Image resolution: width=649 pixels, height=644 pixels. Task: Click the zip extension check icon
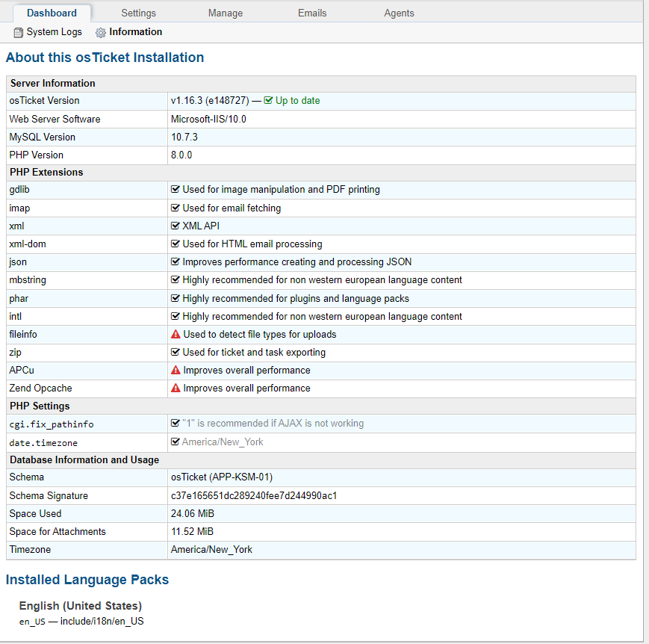point(176,352)
